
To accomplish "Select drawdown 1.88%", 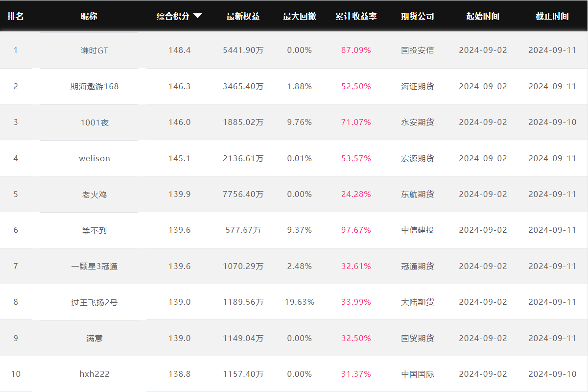I will pos(300,86).
